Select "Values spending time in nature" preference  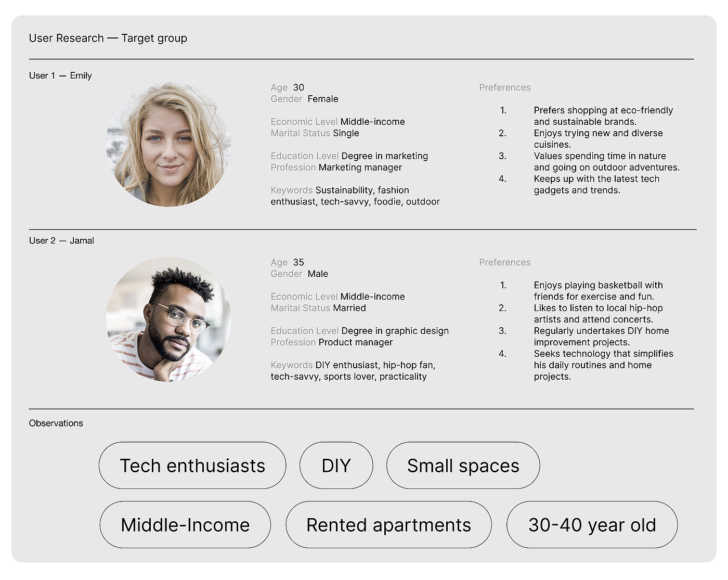click(607, 162)
